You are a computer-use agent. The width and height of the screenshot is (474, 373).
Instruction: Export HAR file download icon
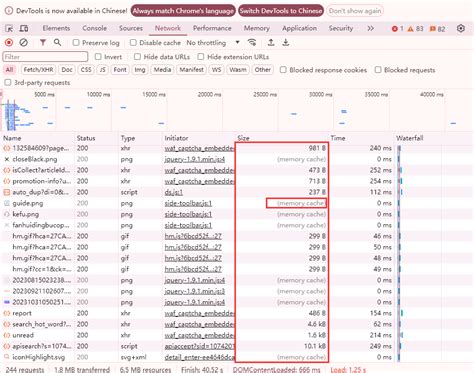[286, 42]
